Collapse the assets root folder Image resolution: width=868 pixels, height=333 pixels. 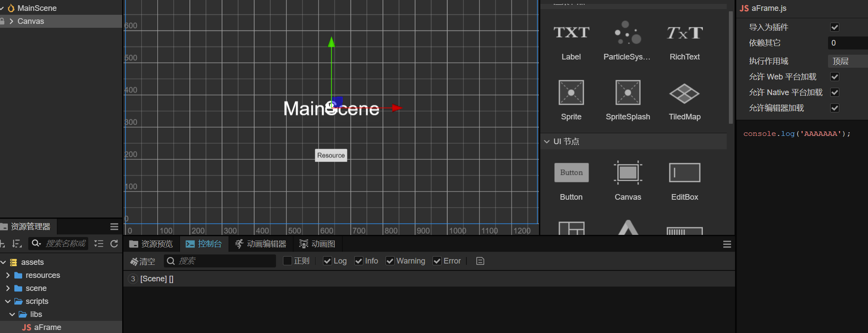[x=3, y=262]
